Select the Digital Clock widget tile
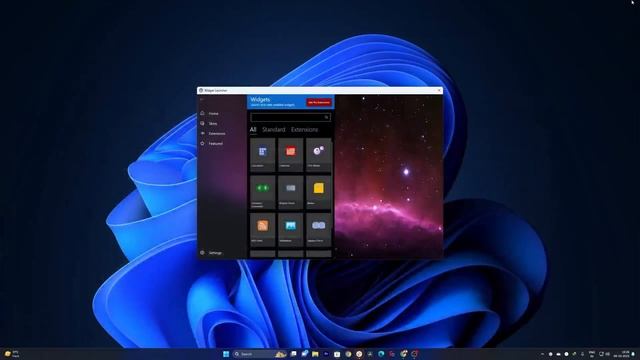Viewport: 640px width, 360px height. pyautogui.click(x=291, y=192)
